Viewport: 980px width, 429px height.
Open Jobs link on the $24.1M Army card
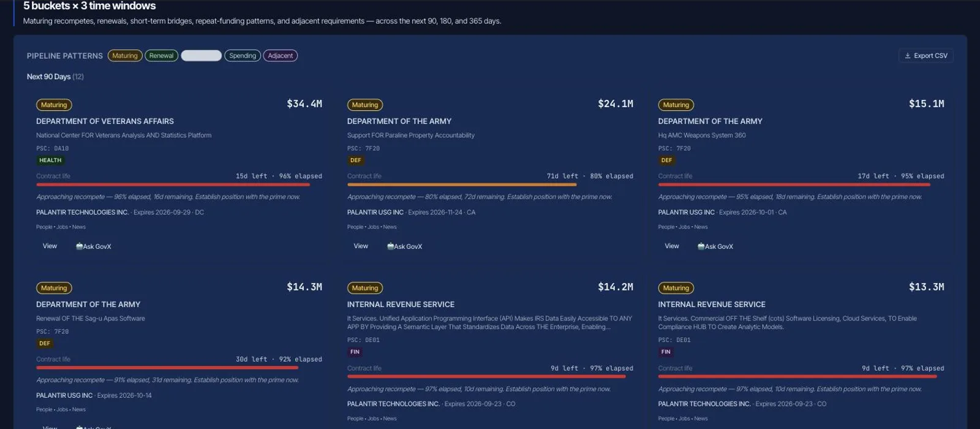click(374, 227)
